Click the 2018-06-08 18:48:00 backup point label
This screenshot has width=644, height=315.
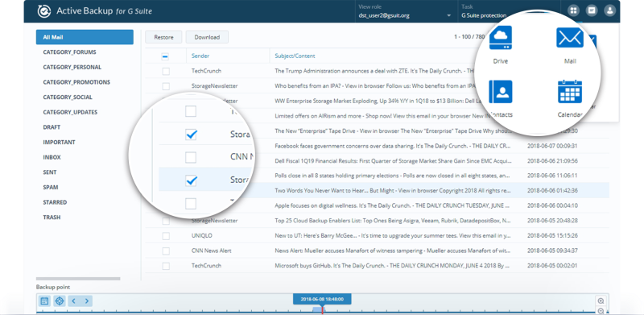(322, 299)
